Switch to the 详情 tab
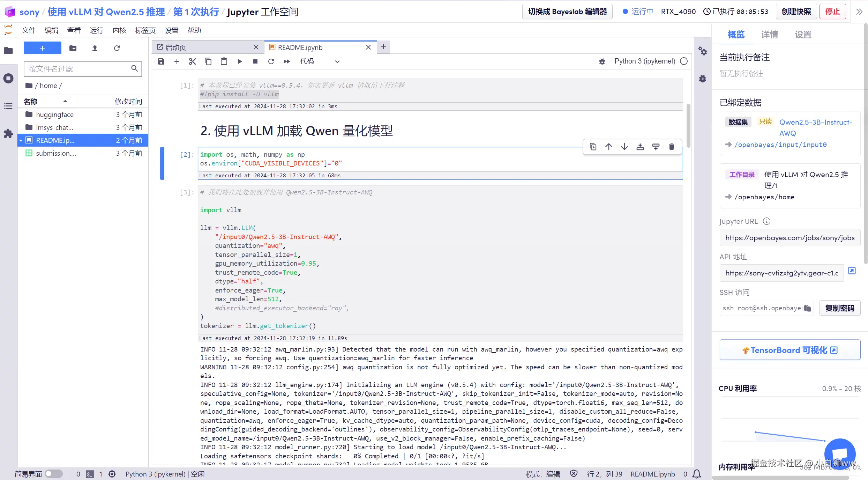 tap(769, 35)
